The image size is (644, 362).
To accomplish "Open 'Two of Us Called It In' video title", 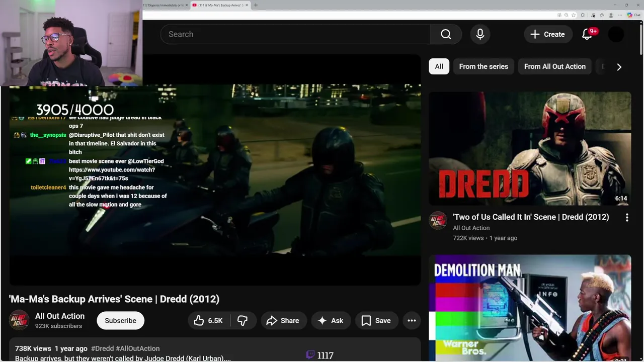I will 531,217.
